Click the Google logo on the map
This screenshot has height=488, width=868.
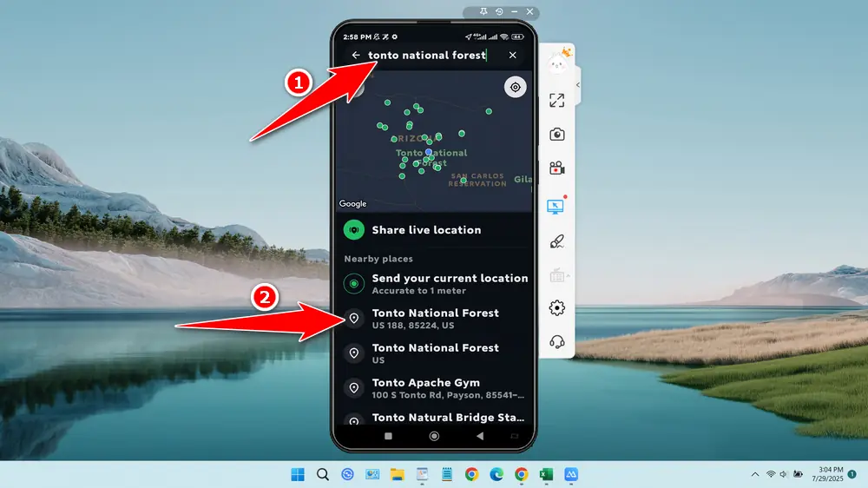pos(352,204)
